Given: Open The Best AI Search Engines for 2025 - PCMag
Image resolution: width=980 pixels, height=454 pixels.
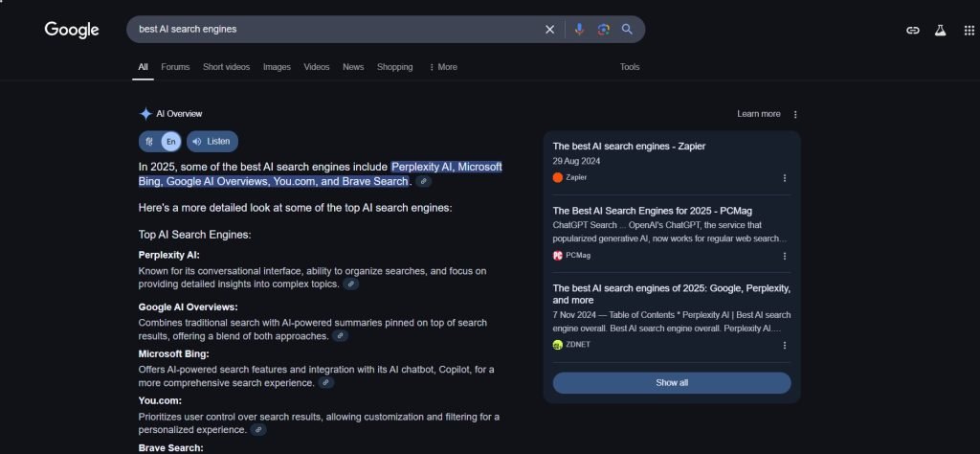Looking at the screenshot, I should tap(653, 211).
